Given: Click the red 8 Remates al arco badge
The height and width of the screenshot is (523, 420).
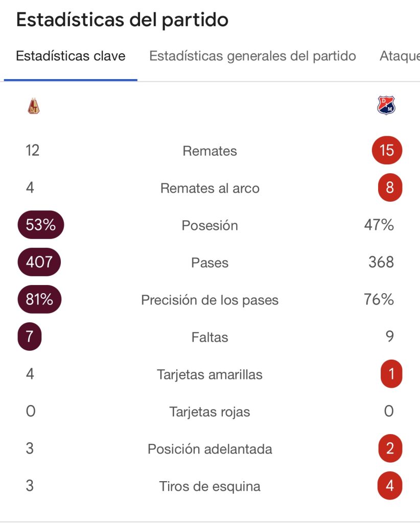Looking at the screenshot, I should [390, 188].
